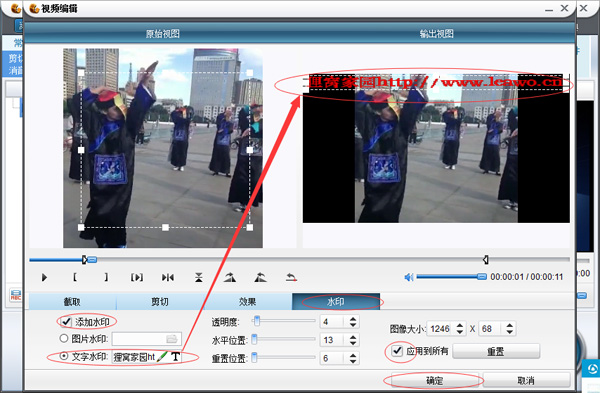Switch to the 截取 tab

tap(72, 302)
